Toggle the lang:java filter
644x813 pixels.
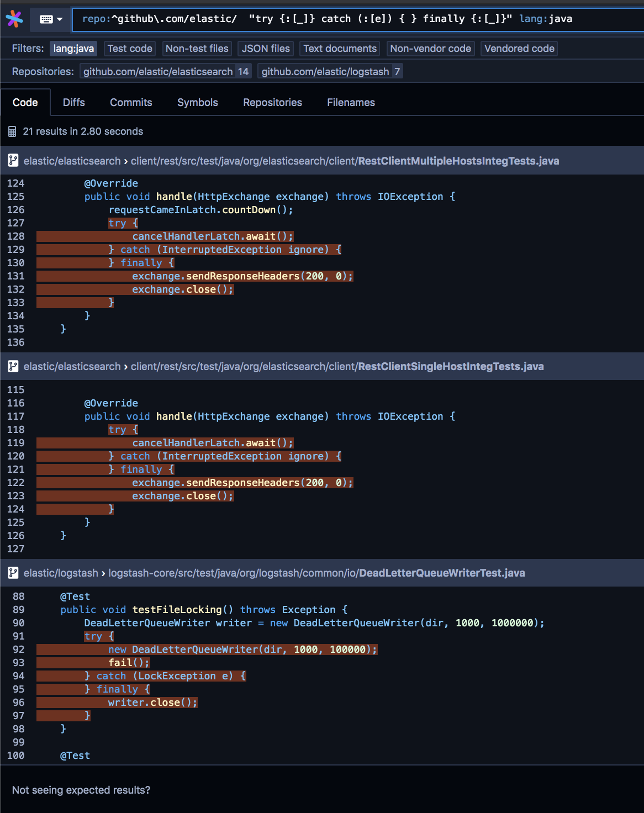coord(73,49)
